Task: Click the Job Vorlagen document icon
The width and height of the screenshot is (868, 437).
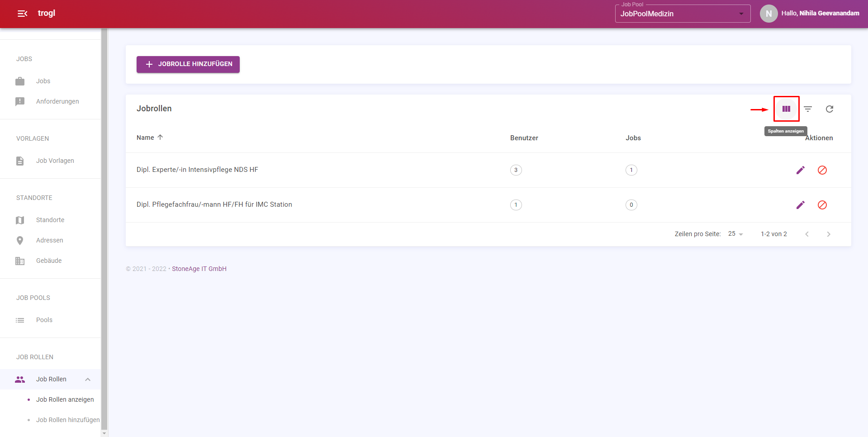Action: pyautogui.click(x=20, y=161)
